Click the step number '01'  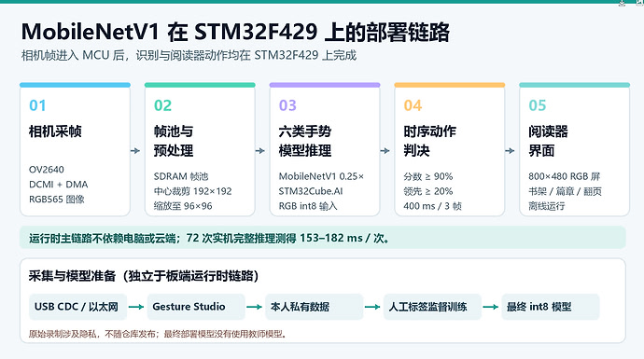tap(37, 105)
